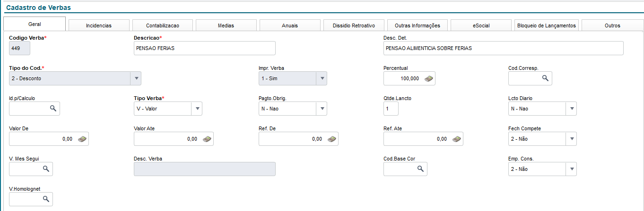Open the Cod.Base Cor search magnifier
Viewport: 644px width, 211px height.
pos(420,169)
